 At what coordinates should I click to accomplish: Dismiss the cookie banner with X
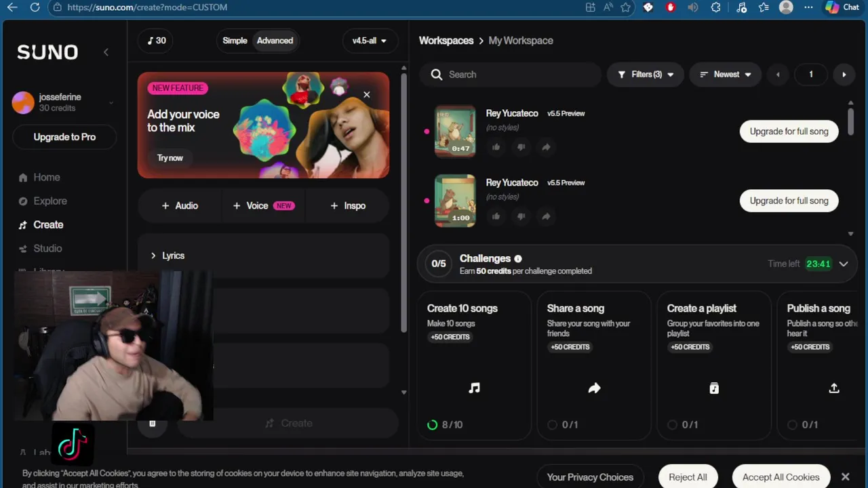[845, 477]
